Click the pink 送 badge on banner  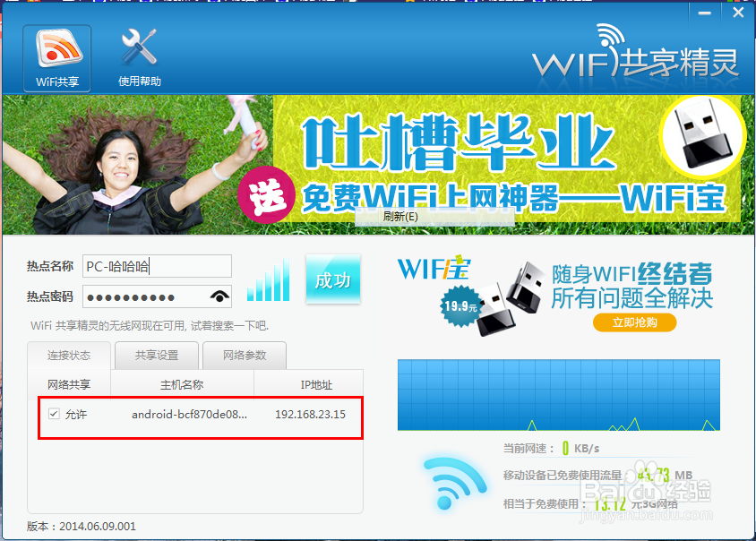[x=267, y=194]
